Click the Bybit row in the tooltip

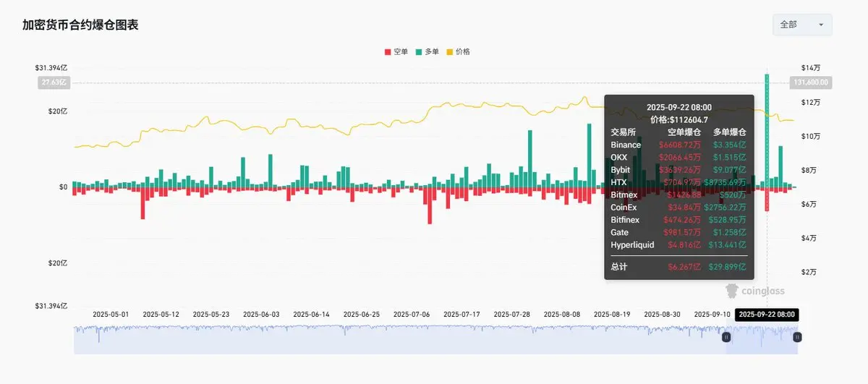tap(678, 170)
